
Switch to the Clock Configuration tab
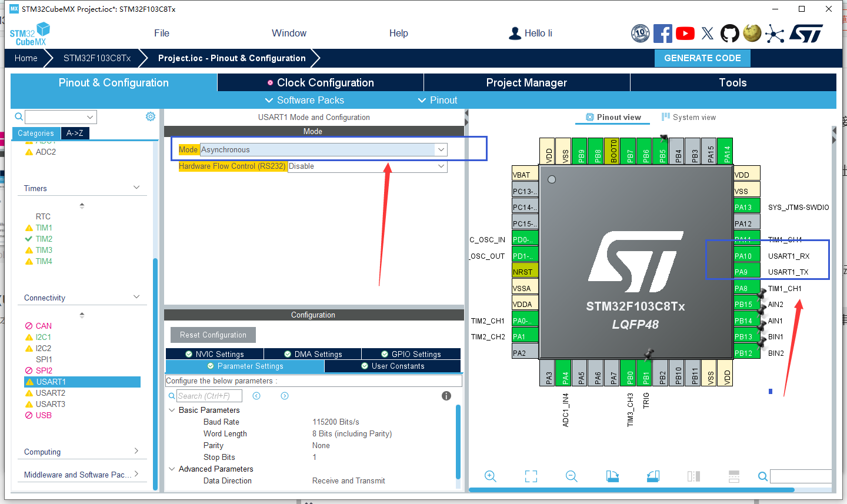tap(321, 82)
